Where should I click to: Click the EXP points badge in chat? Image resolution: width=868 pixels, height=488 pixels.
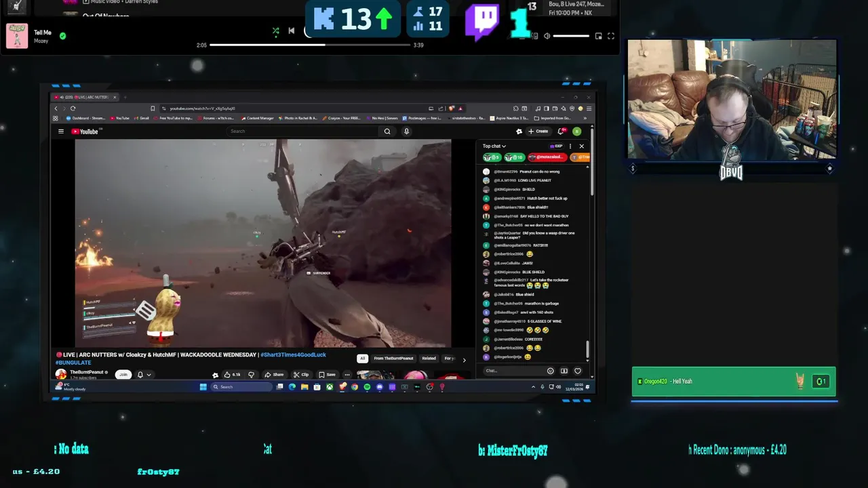click(x=556, y=146)
